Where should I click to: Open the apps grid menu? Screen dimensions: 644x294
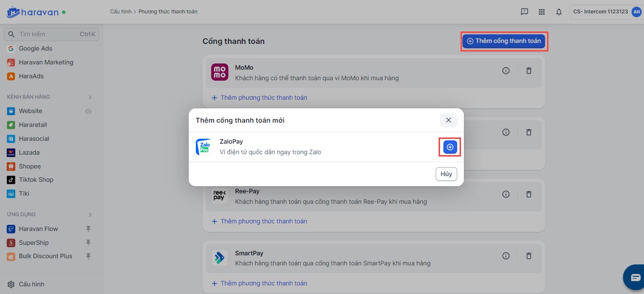541,12
